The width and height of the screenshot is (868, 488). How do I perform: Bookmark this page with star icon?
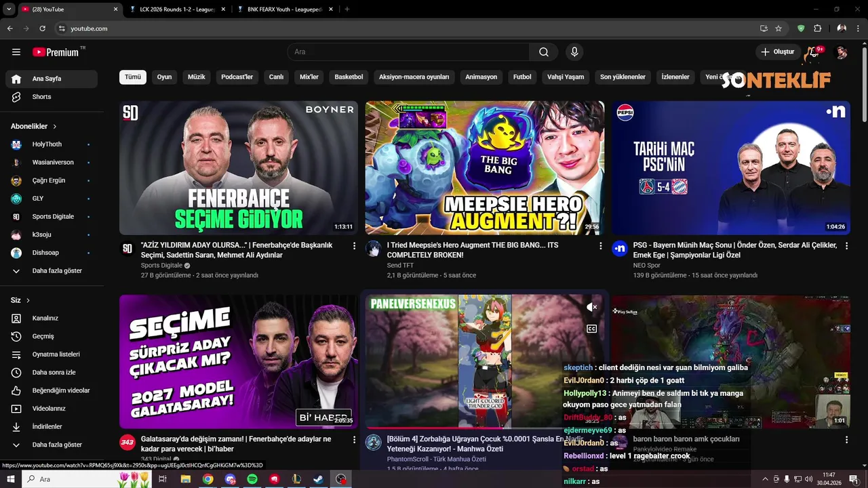[x=778, y=28]
